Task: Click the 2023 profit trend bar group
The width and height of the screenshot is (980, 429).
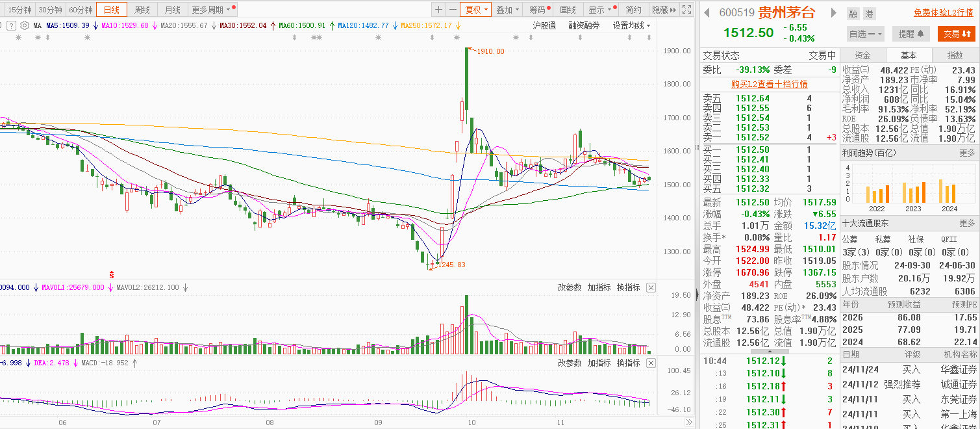Action: click(x=913, y=192)
